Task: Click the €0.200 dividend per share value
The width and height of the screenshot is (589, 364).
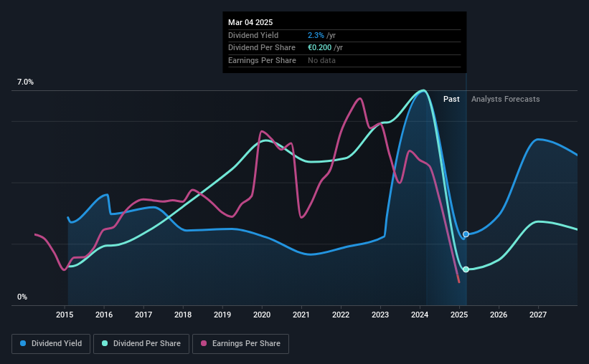Action: pyautogui.click(x=320, y=48)
